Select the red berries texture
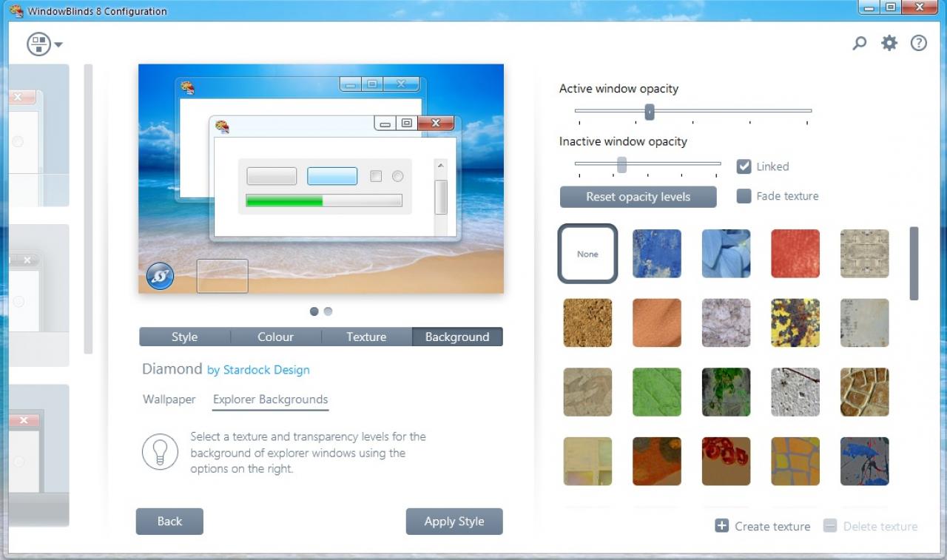 (x=726, y=461)
